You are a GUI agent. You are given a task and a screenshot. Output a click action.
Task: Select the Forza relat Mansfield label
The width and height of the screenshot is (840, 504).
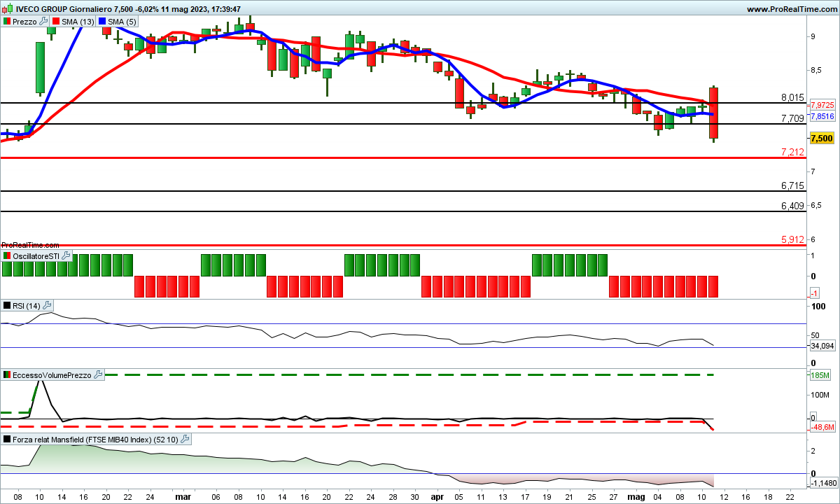pos(96,440)
